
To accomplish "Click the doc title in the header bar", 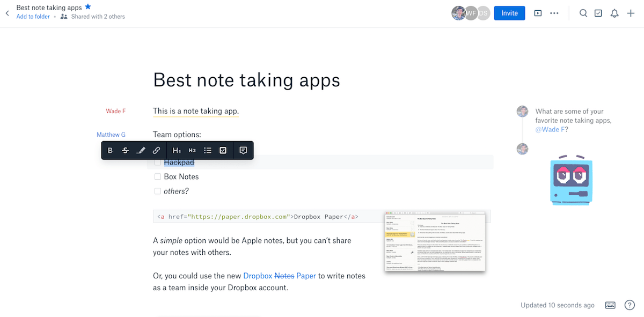I will tap(49, 8).
